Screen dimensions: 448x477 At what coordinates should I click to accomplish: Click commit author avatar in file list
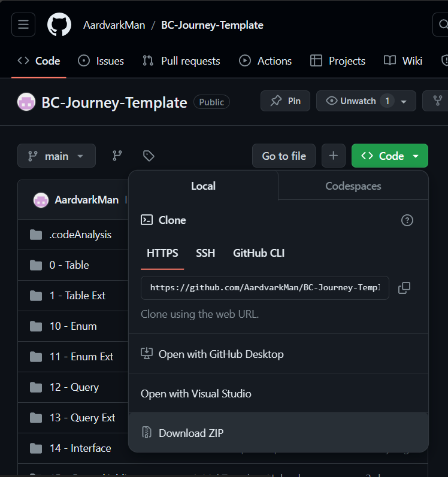pyautogui.click(x=41, y=200)
